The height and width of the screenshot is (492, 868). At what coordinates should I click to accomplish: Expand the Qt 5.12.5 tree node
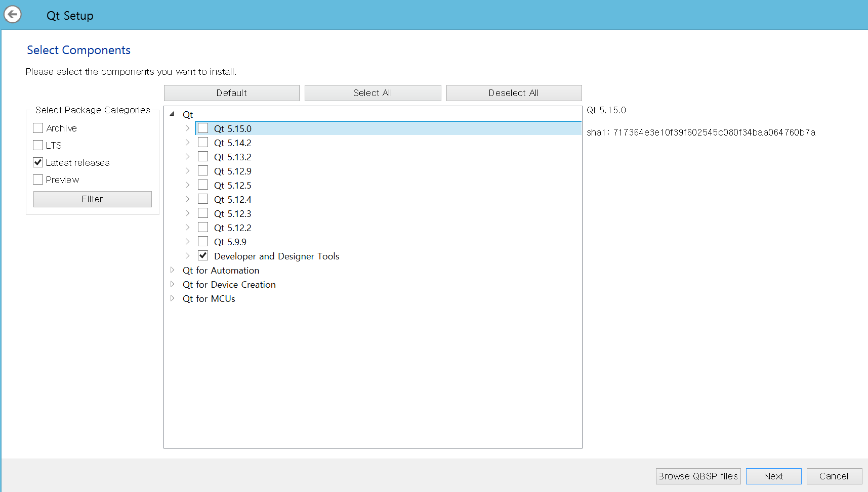point(187,185)
